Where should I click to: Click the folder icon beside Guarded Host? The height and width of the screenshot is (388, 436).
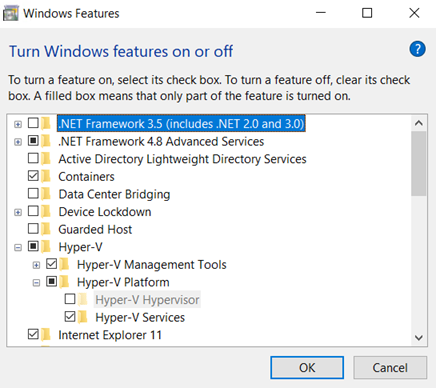[46, 229]
